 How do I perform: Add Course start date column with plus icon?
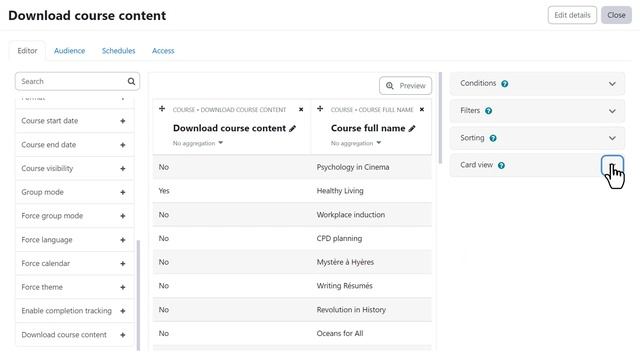(x=122, y=121)
